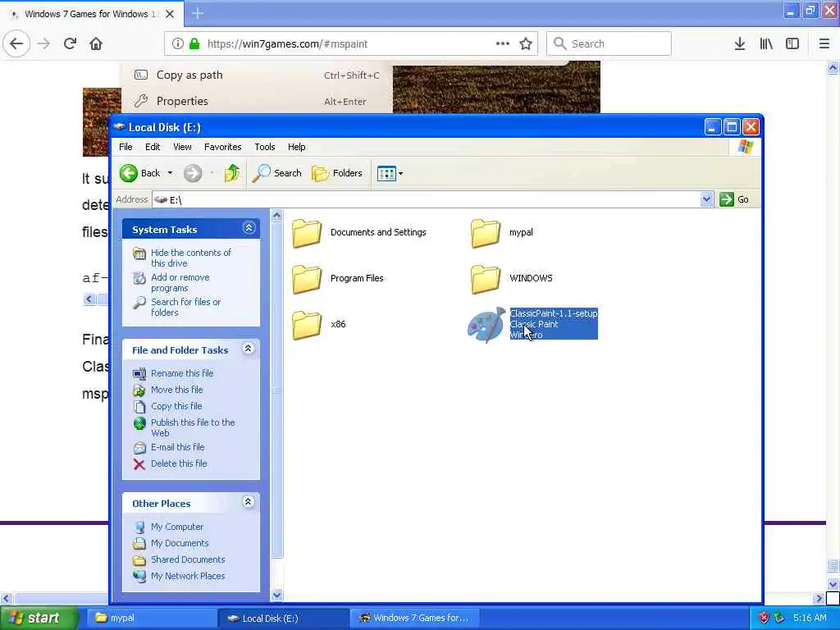This screenshot has width=840, height=630.
Task: Click the red shield security tray icon
Action: point(764,619)
